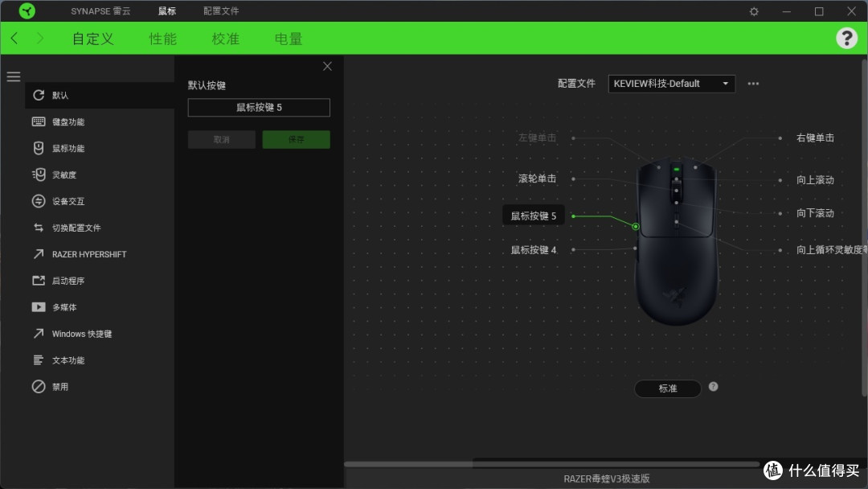Select the 鼠标按键 4 mapping label

(533, 250)
